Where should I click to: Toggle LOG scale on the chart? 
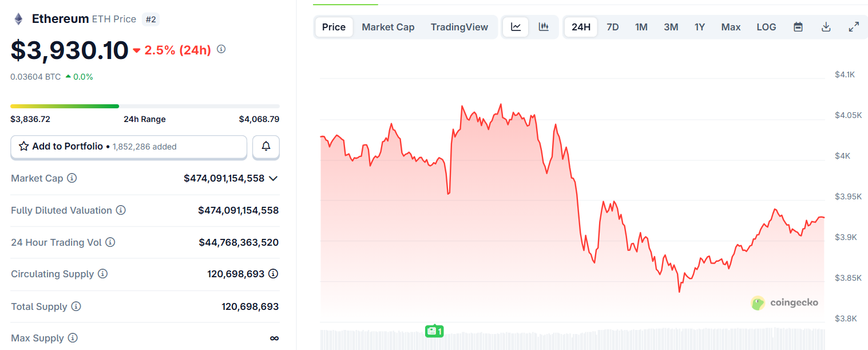(766, 27)
